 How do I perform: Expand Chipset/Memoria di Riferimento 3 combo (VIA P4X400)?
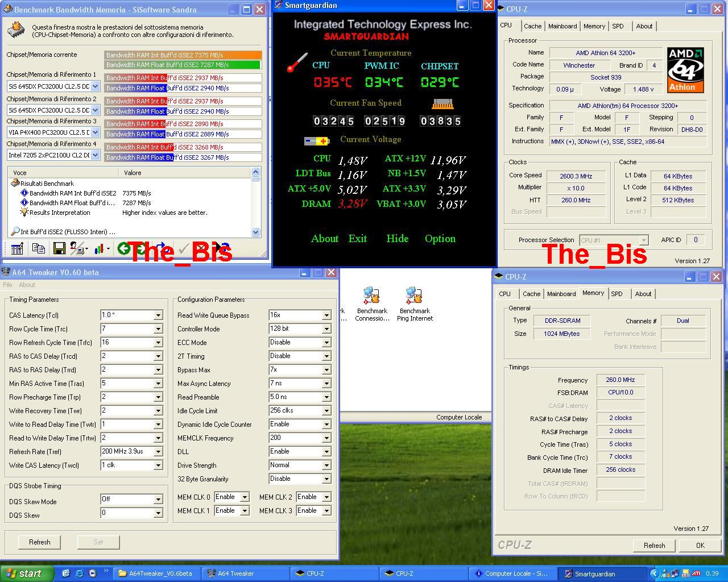click(95, 132)
